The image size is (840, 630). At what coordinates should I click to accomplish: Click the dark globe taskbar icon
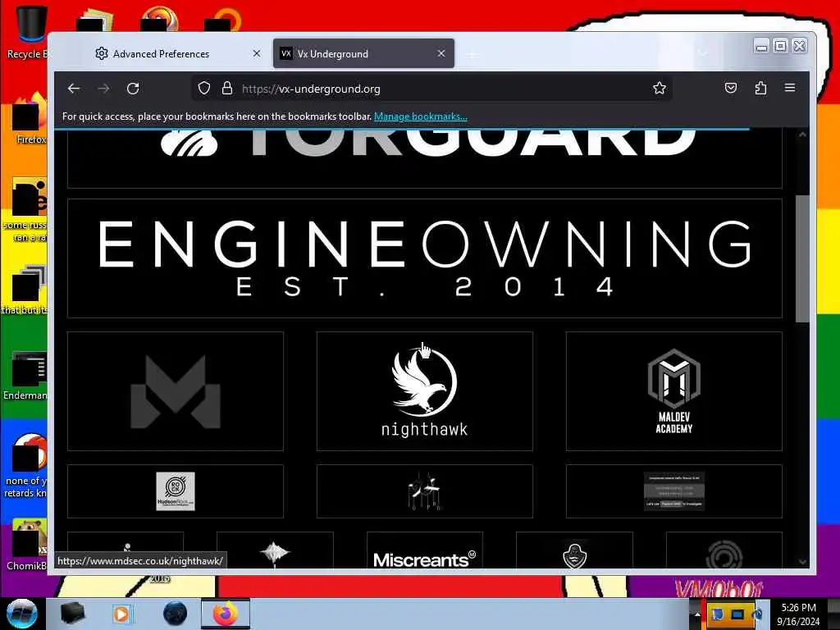pyautogui.click(x=175, y=614)
